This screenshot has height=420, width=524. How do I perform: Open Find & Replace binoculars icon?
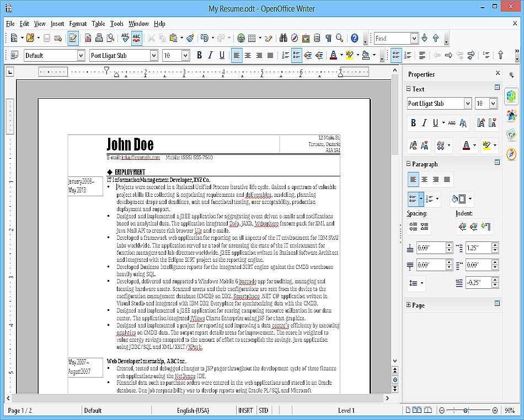(284, 38)
